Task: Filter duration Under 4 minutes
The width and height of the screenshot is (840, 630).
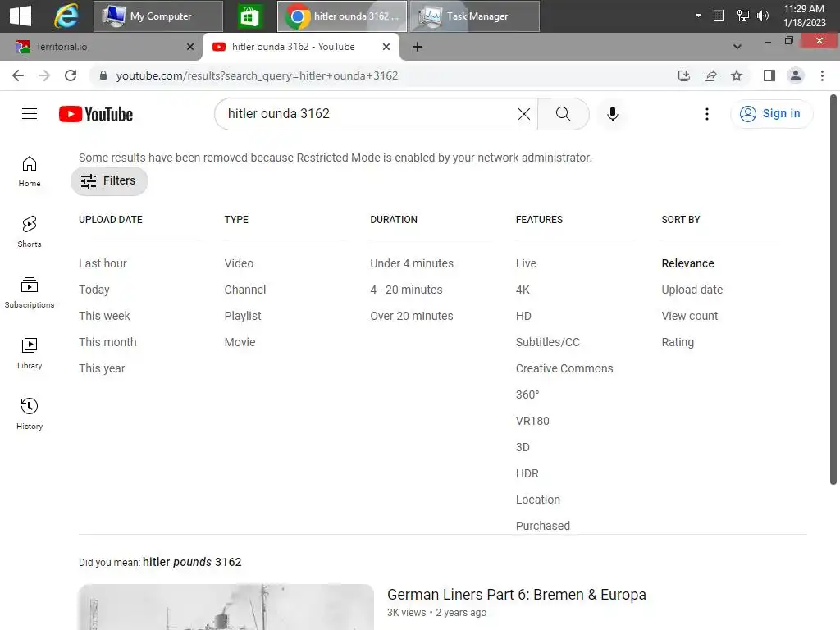Action: tap(412, 263)
